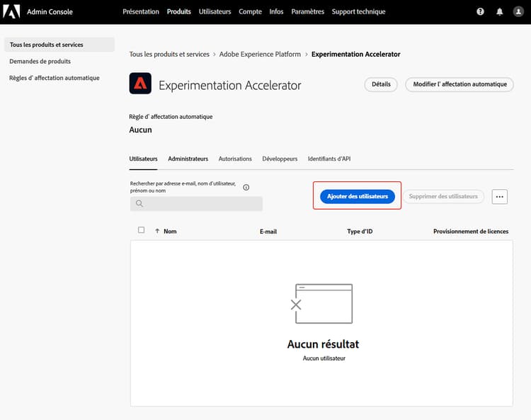Click the search info icon
The width and height of the screenshot is (531, 420).
(x=246, y=187)
